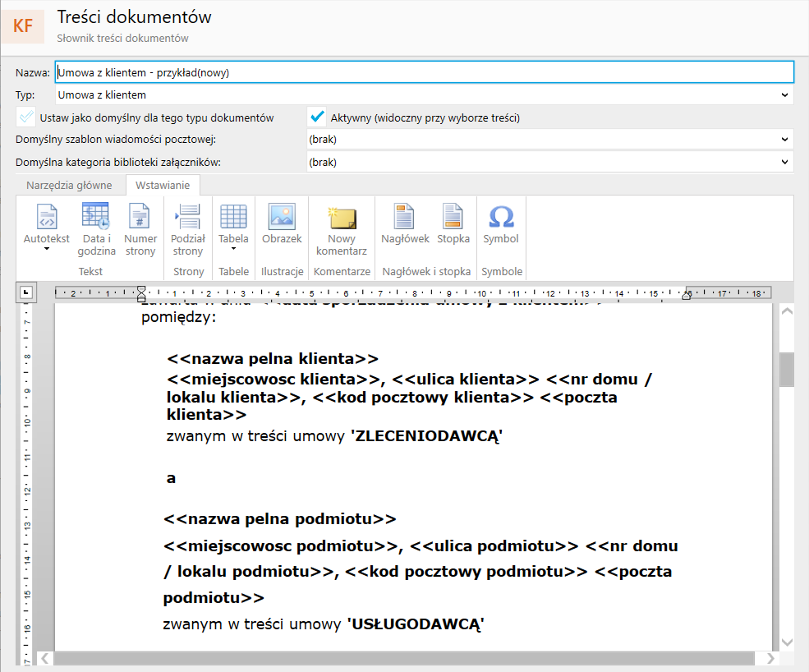The width and height of the screenshot is (809, 672).
Task: Click the text '<<nazwa pelna klienta>>'
Action: click(273, 359)
